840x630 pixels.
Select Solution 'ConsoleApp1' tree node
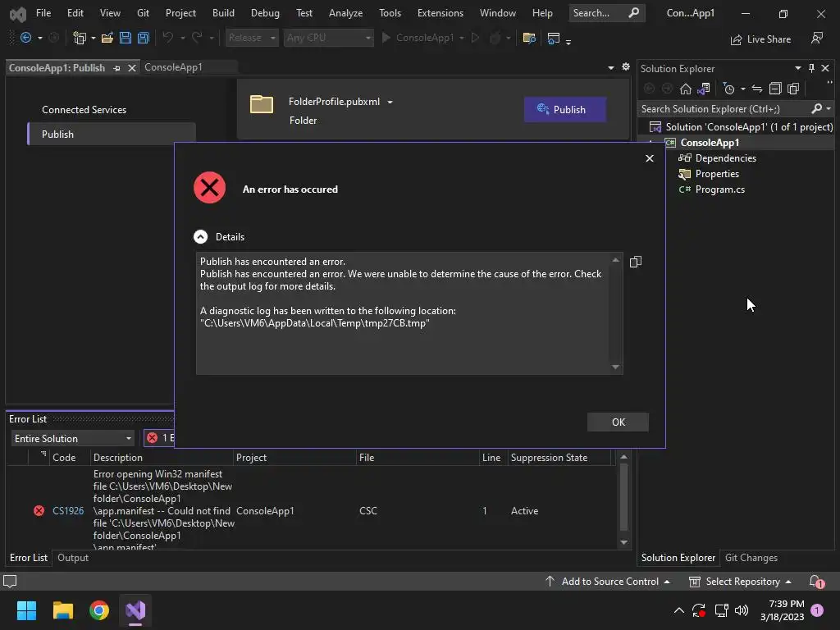pos(741,127)
